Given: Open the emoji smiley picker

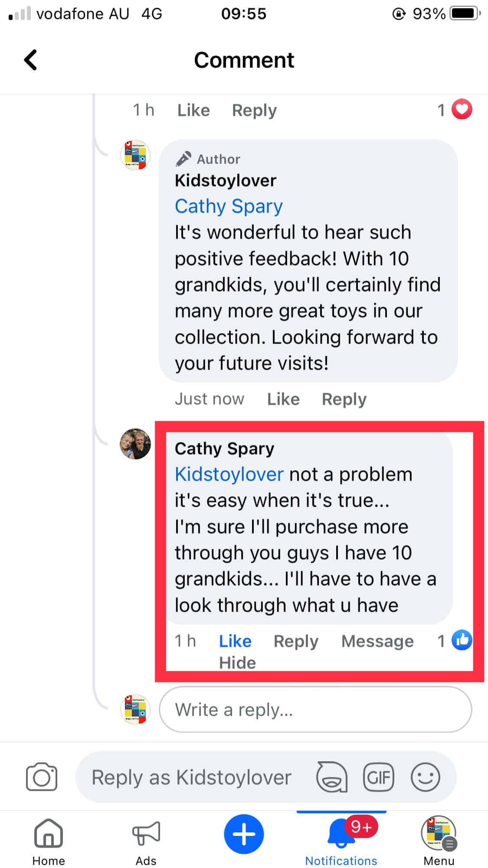Looking at the screenshot, I should (x=425, y=777).
